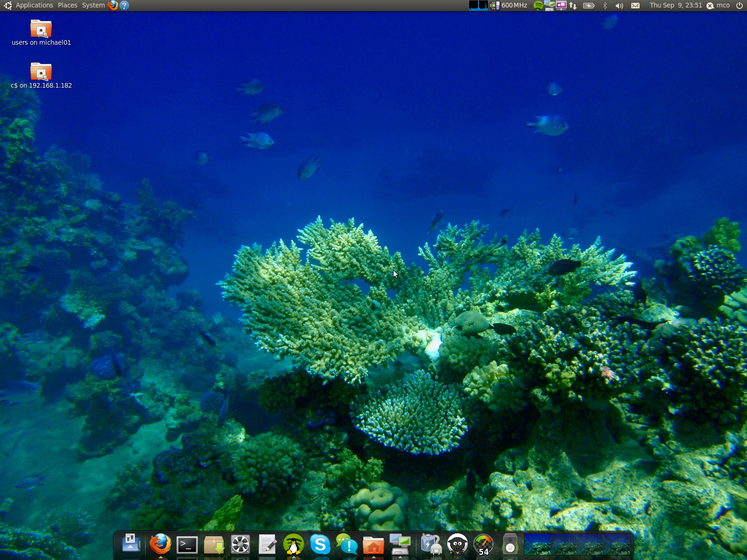Click the 600 MHz CPU frequency applet

click(x=508, y=5)
